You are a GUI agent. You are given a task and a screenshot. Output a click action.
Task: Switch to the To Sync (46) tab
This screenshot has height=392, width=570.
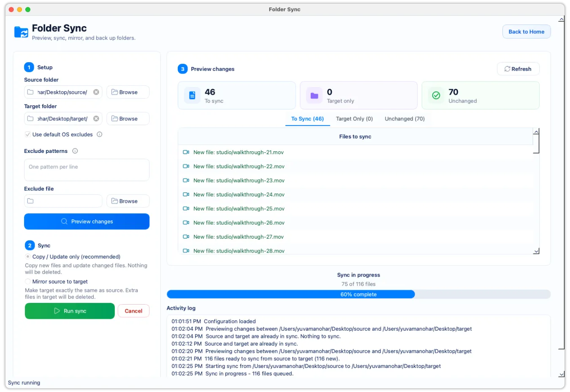[307, 119]
